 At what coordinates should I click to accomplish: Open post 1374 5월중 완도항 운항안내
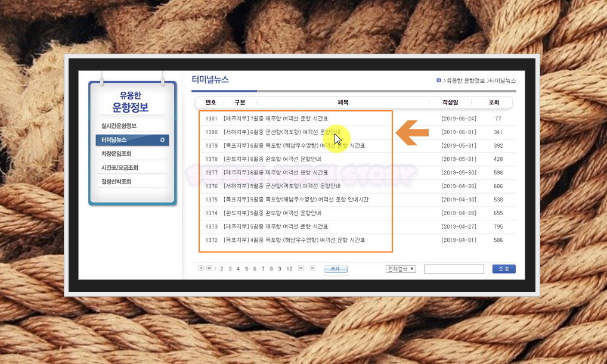click(272, 213)
